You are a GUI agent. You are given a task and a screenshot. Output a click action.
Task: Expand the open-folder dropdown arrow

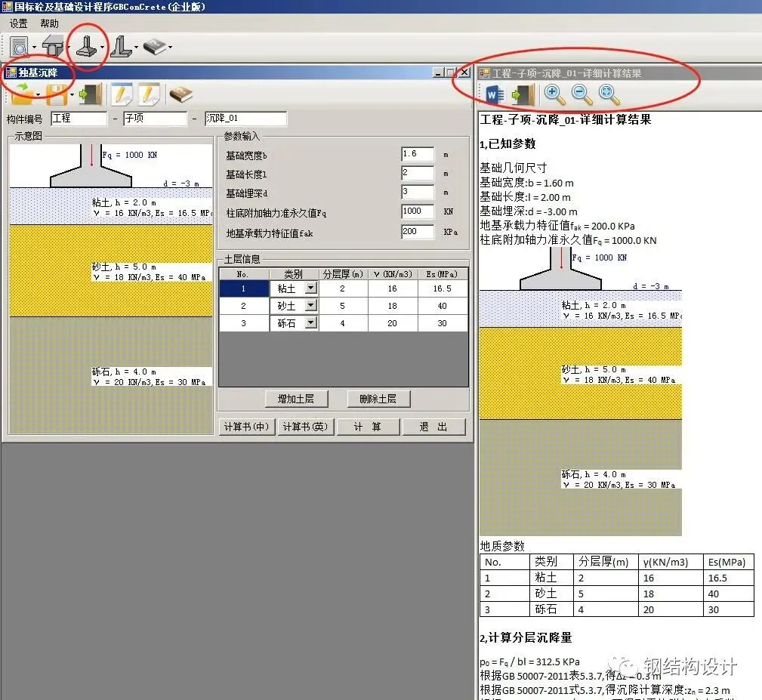pyautogui.click(x=38, y=94)
